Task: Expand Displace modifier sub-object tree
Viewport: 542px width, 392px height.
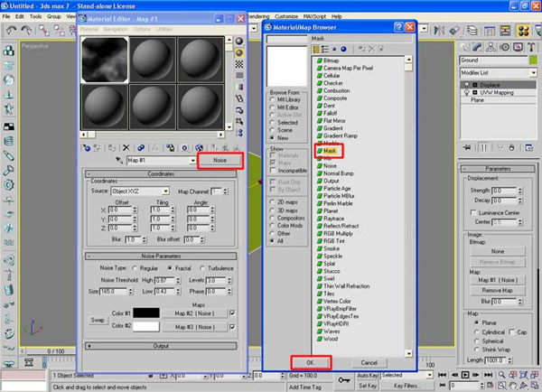Action: 475,85
